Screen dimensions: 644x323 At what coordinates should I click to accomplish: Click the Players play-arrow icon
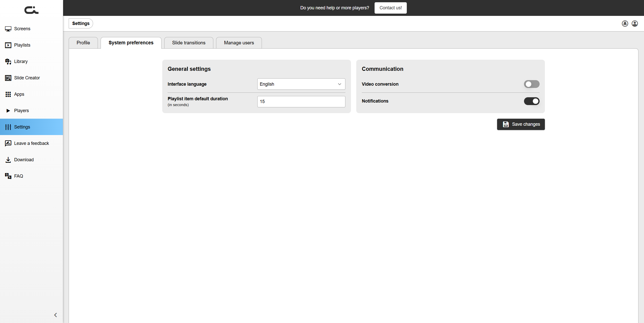8,111
